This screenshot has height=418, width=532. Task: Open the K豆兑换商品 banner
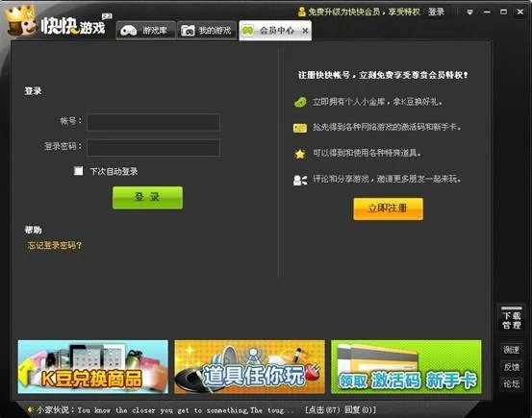pos(93,367)
